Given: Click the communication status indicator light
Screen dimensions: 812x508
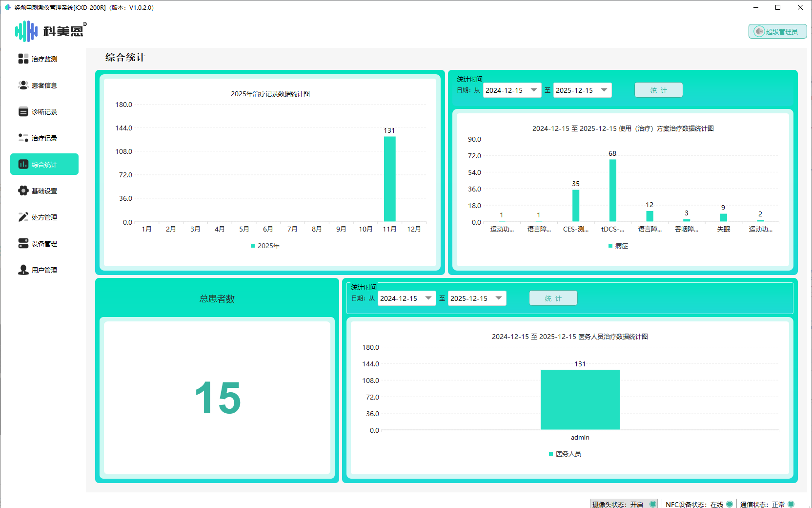Looking at the screenshot, I should point(791,504).
